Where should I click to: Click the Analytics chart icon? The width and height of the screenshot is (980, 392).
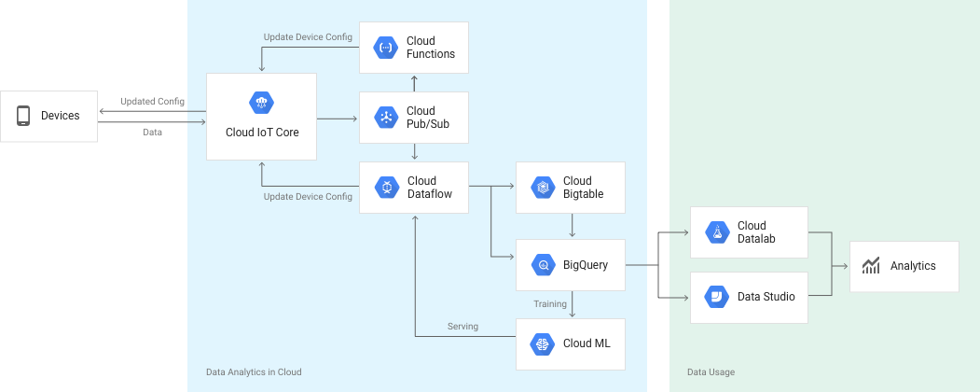click(871, 266)
